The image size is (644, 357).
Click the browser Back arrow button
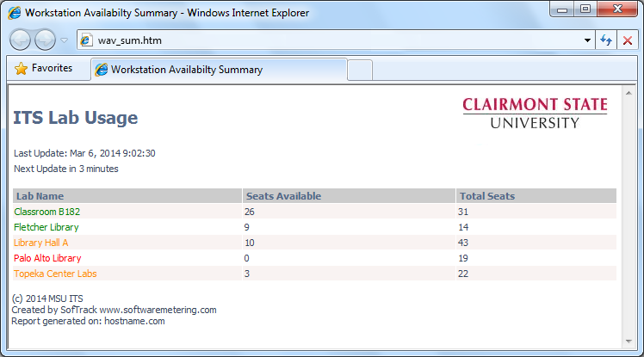[20, 40]
